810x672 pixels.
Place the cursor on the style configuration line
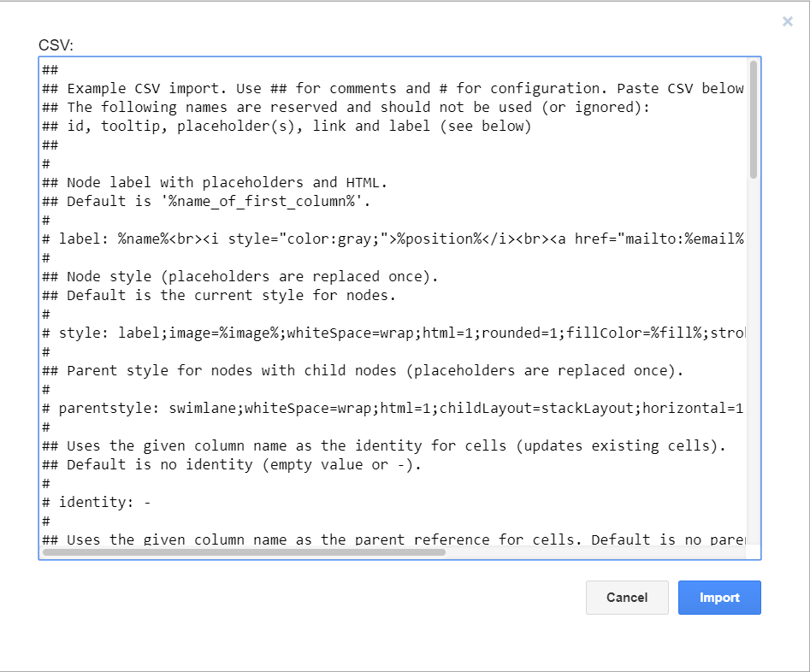click(257, 333)
